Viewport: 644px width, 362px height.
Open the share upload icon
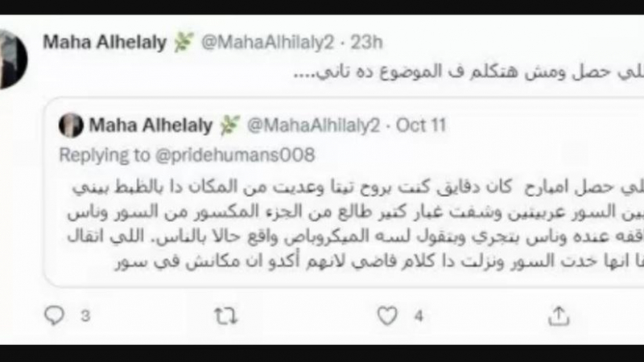tap(559, 315)
